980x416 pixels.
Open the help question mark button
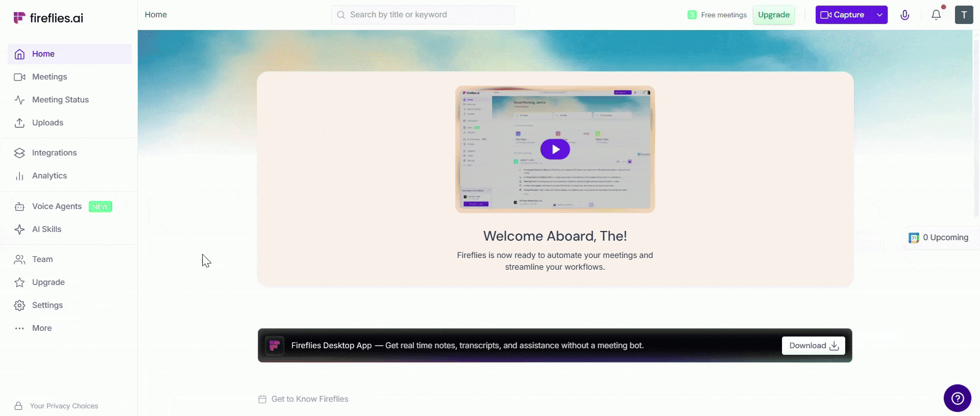pos(958,398)
